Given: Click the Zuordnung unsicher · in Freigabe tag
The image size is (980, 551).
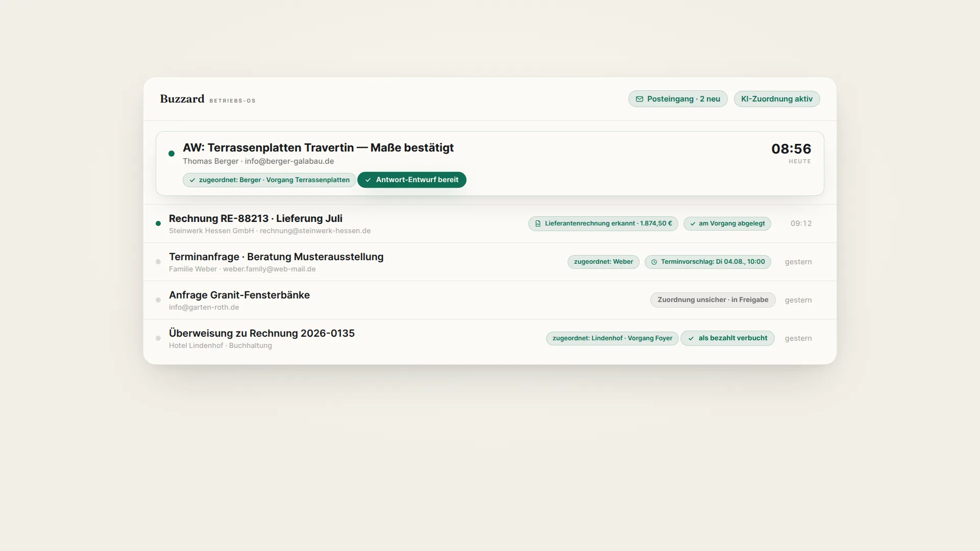Looking at the screenshot, I should 713,300.
